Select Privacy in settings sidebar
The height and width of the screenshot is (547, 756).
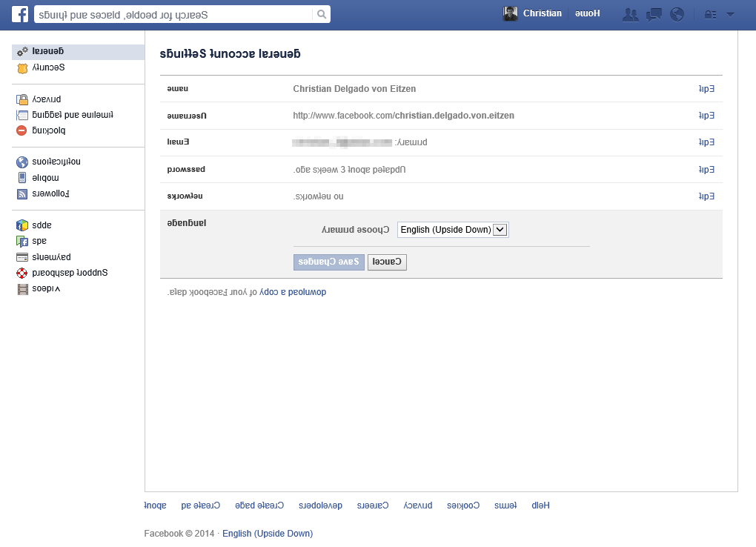46,99
